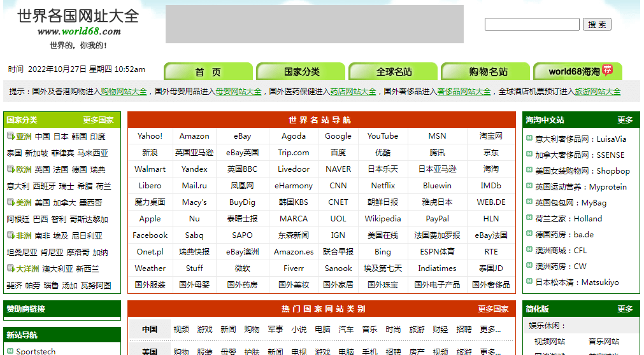This screenshot has height=355, width=644.
Task: Open Netflix in the site grid
Action: click(x=383, y=186)
